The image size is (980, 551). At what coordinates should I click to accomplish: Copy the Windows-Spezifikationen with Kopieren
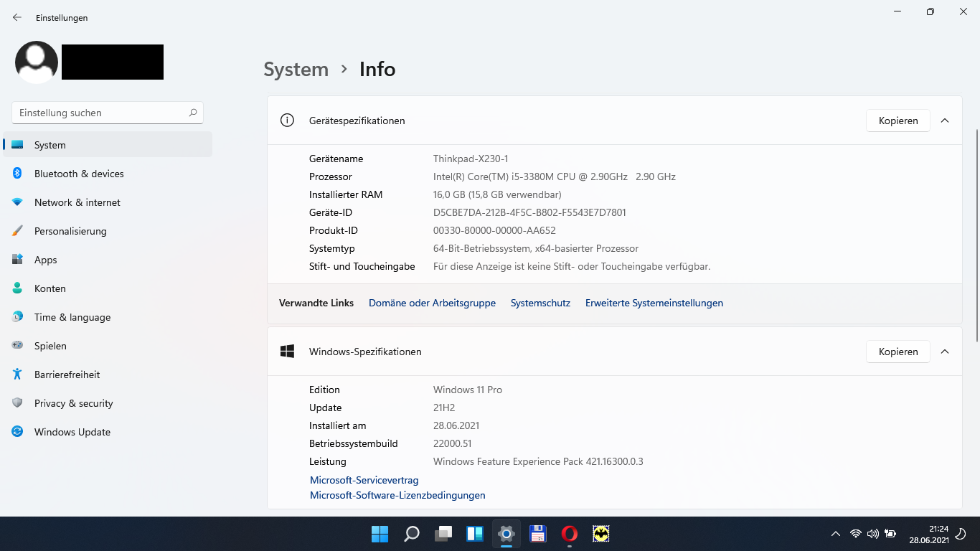(x=898, y=352)
